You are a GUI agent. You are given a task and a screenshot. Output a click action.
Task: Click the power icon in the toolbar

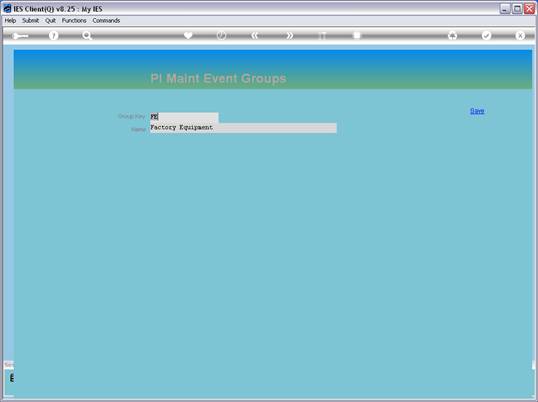pyautogui.click(x=221, y=35)
